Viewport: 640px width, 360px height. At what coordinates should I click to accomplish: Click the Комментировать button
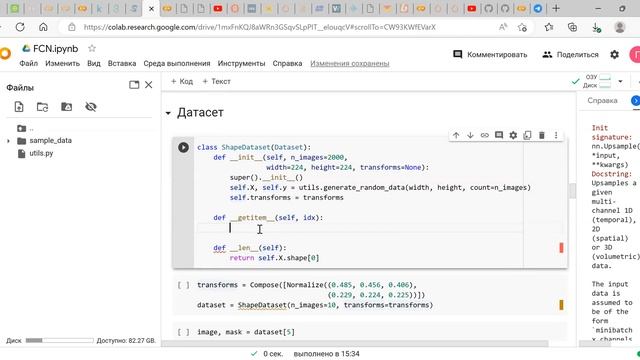(x=490, y=54)
